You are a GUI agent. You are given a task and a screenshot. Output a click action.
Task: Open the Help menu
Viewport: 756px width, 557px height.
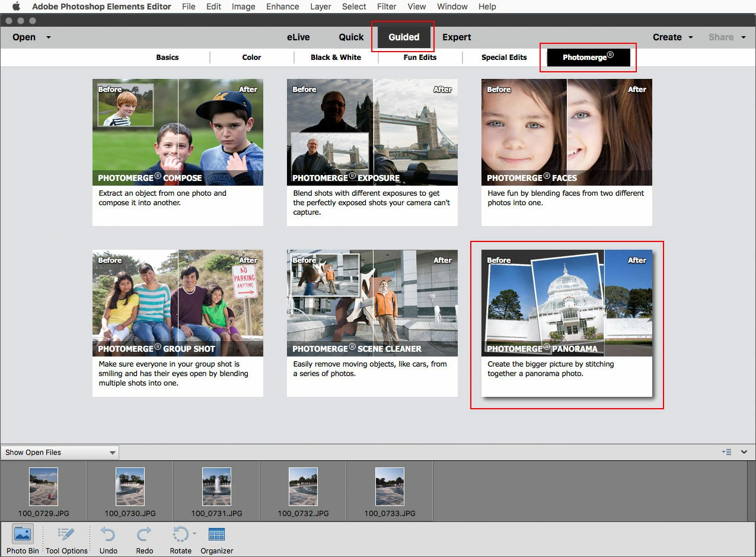(487, 7)
